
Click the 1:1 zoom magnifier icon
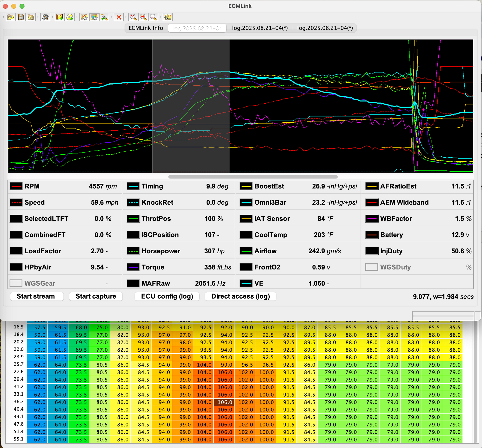(133, 17)
